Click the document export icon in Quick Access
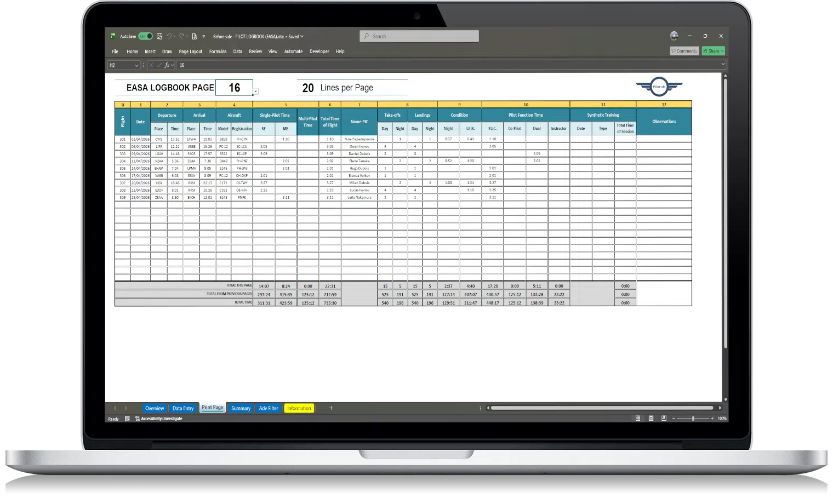Viewport: 833px width, 504px height. [195, 36]
